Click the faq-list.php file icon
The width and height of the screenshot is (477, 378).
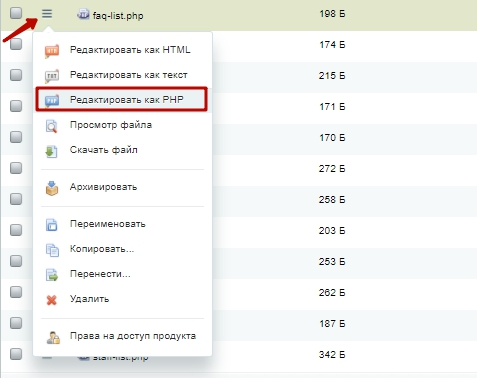pos(83,14)
